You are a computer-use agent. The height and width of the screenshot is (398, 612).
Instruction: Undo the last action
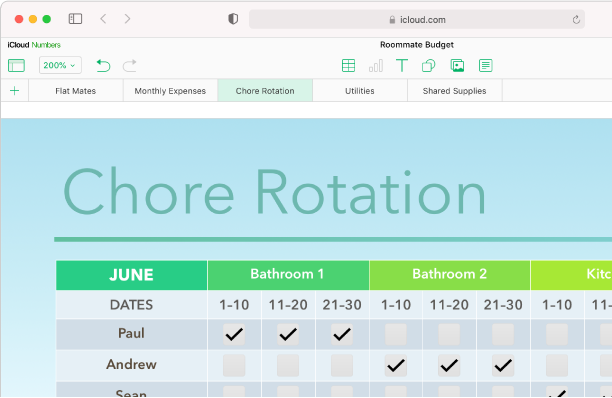point(103,65)
